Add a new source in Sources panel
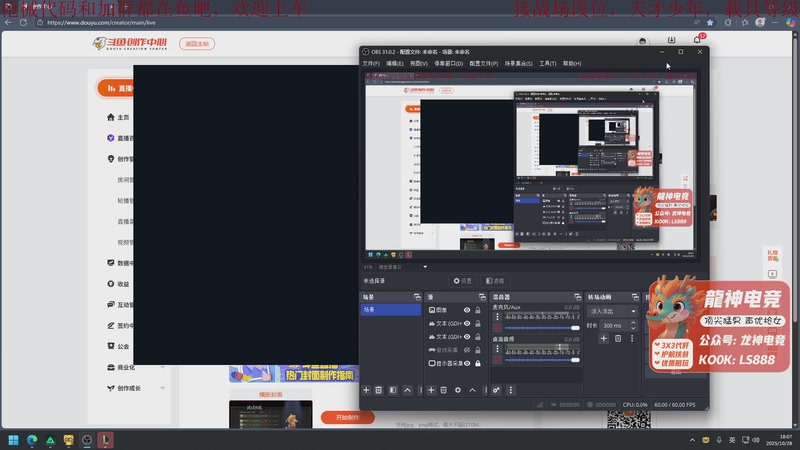Viewport: 800px width, 450px height. tap(431, 390)
